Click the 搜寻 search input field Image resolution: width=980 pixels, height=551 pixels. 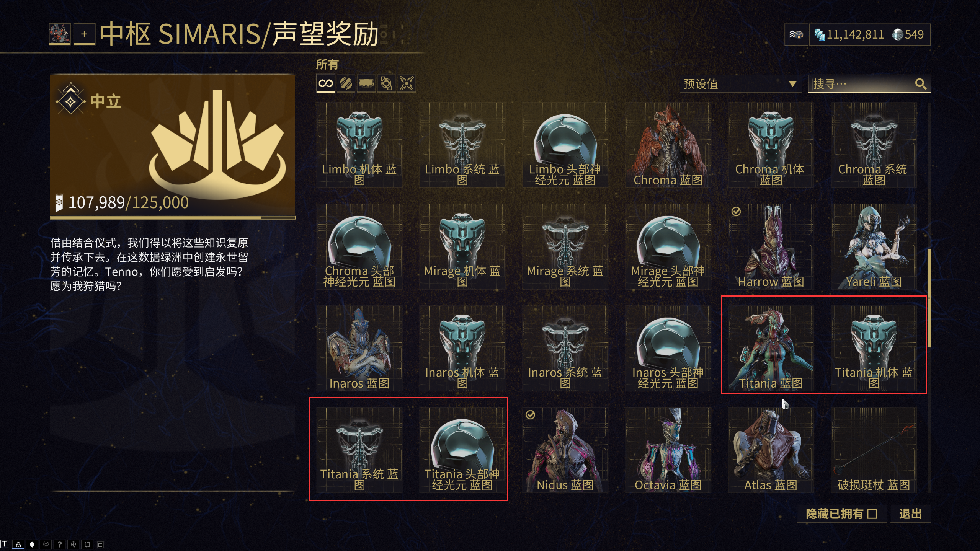[x=861, y=84]
